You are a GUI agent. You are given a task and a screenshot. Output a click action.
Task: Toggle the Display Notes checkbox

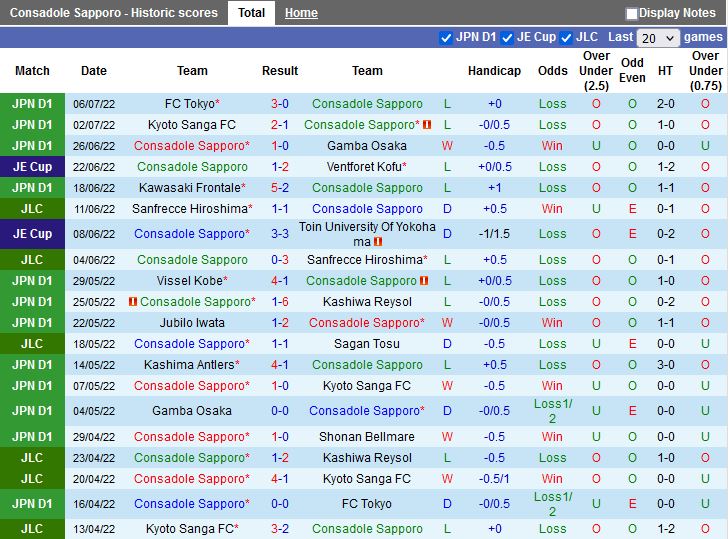pyautogui.click(x=632, y=13)
